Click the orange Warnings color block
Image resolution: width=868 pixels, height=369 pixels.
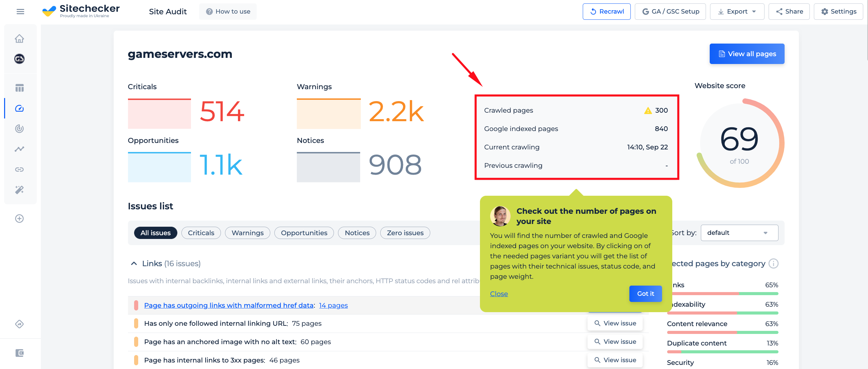(x=328, y=114)
